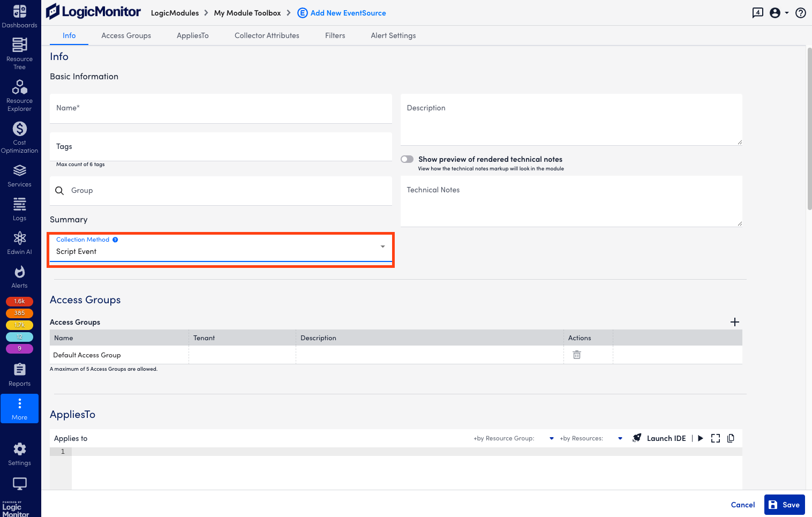Viewport: 812px width, 517px height.
Task: Open the Dashboards sidebar icon
Action: click(19, 13)
